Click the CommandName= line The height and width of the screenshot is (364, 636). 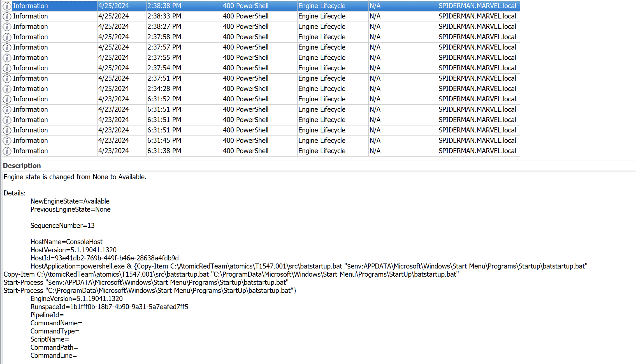pos(56,323)
